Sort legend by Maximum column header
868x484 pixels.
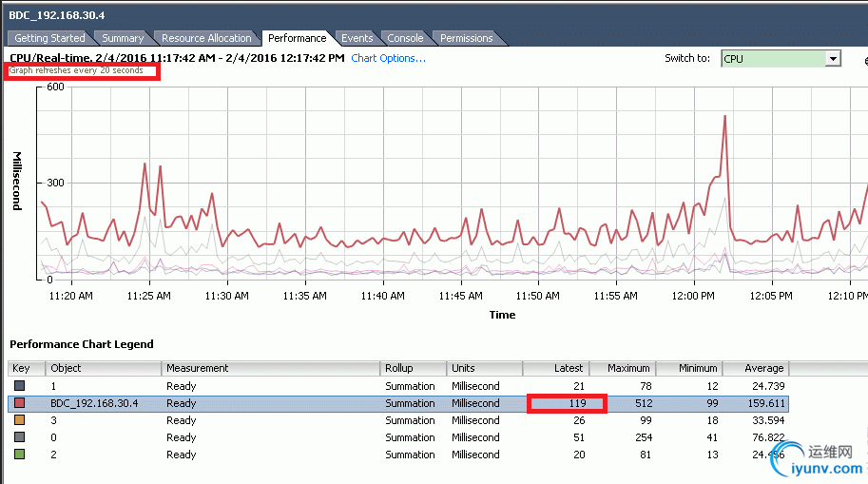pos(623,368)
